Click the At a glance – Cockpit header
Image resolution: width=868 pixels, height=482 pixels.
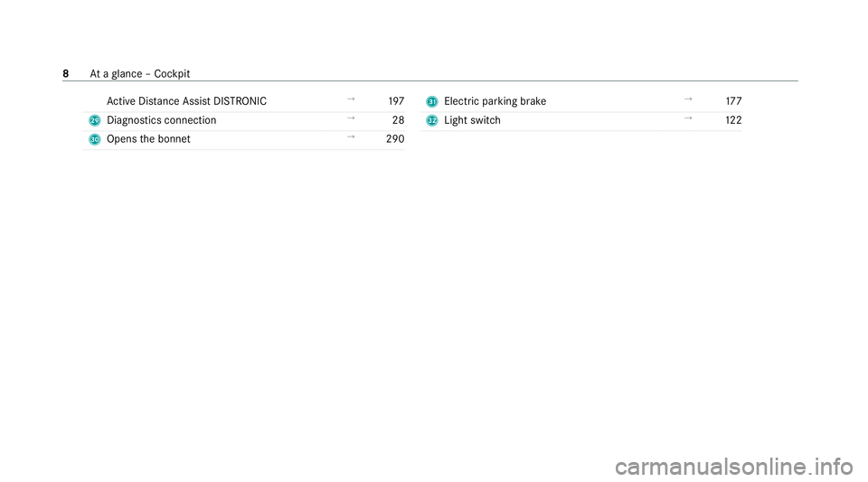pos(139,74)
